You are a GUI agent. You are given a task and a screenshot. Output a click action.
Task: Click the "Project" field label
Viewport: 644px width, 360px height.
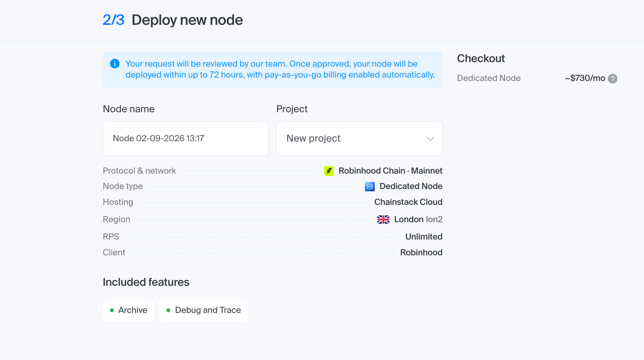pyautogui.click(x=292, y=109)
